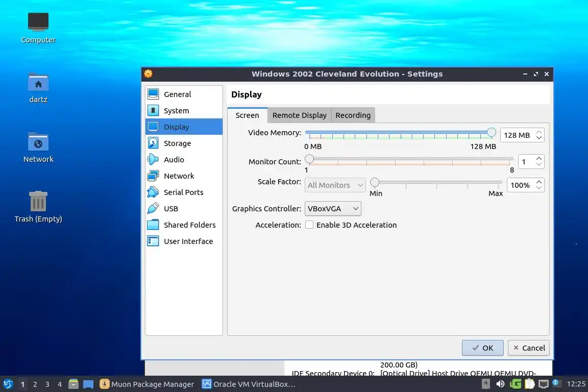Confirm settings with OK button
Viewport: 588px width, 392px height.
tap(483, 348)
